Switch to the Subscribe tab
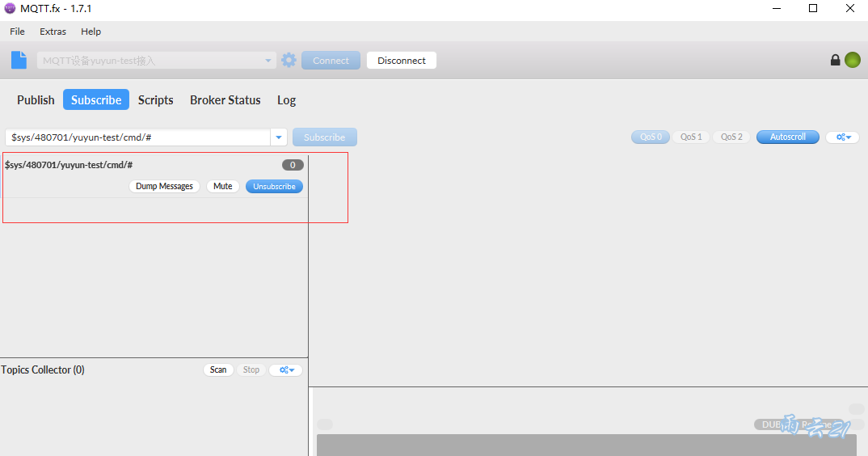Viewport: 868px width, 456px height. (x=96, y=99)
